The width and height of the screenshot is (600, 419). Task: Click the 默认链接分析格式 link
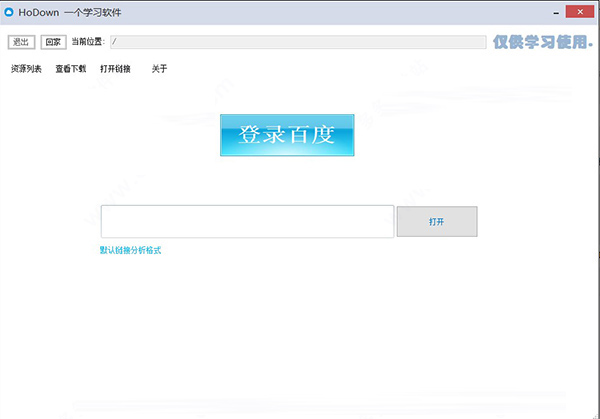pos(130,250)
